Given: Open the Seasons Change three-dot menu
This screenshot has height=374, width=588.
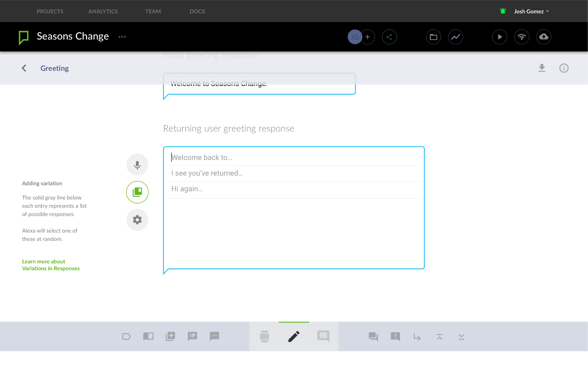Looking at the screenshot, I should (122, 37).
